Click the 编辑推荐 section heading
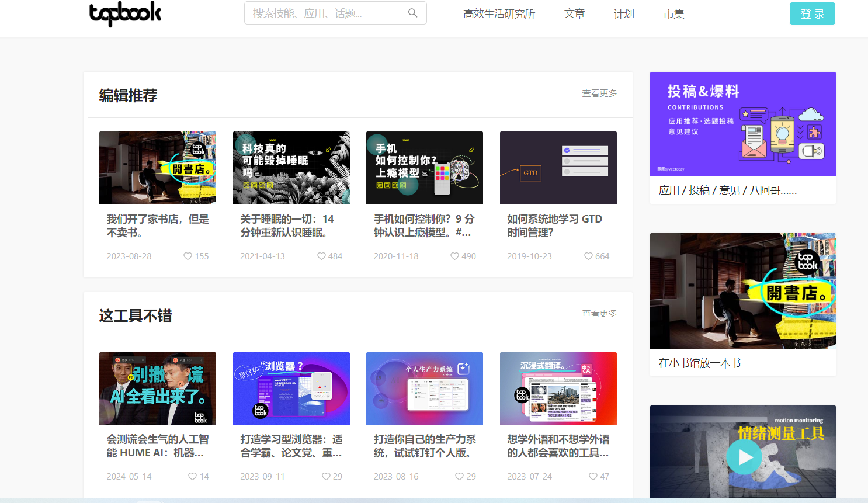The image size is (868, 503). (129, 95)
